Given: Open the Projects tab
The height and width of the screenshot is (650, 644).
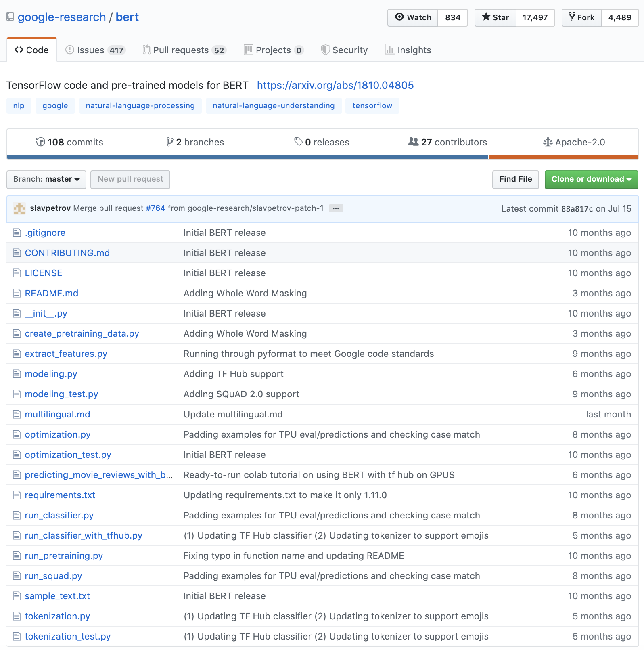Looking at the screenshot, I should (x=274, y=50).
